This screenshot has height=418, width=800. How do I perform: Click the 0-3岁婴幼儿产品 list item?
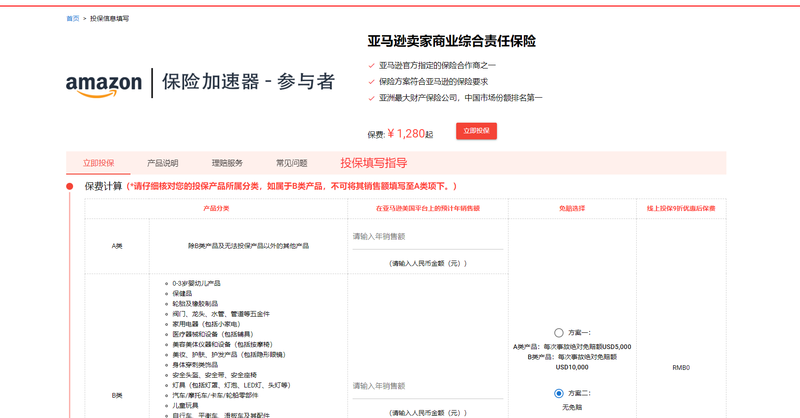click(196, 283)
